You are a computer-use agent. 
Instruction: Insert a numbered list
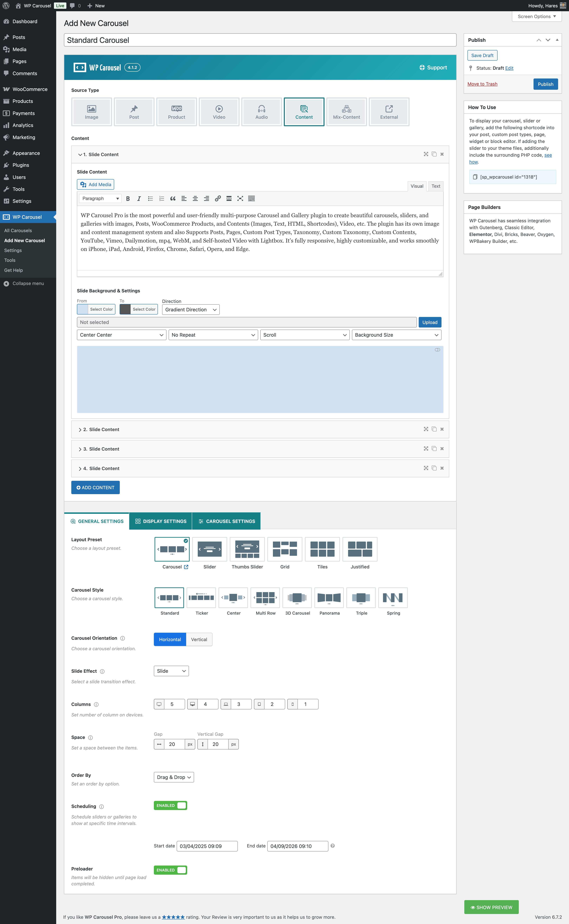161,199
